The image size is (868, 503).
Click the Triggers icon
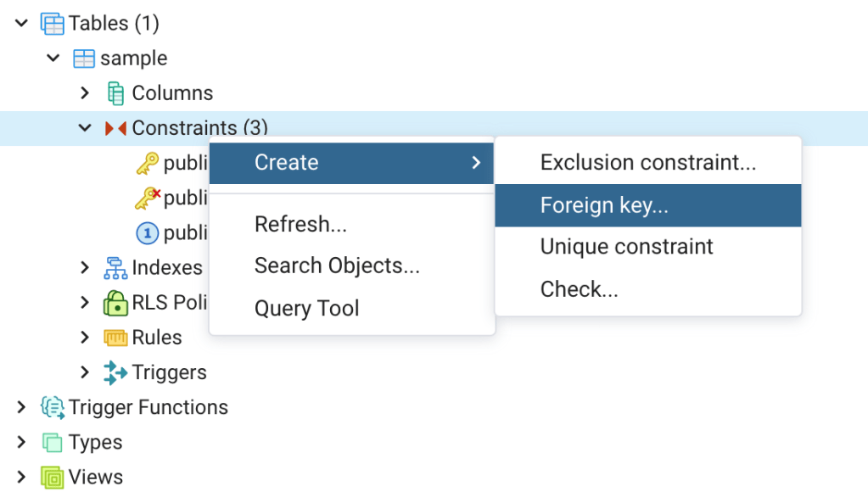coord(115,372)
